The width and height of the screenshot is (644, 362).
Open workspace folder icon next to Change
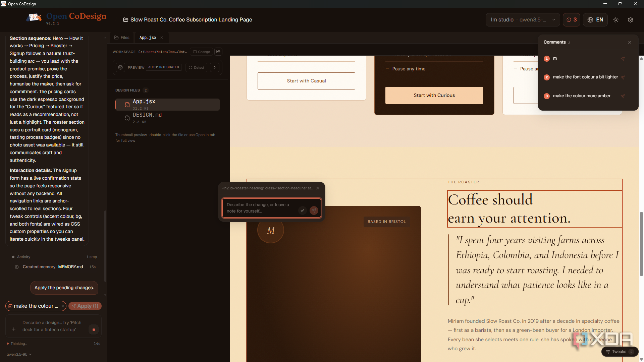pyautogui.click(x=218, y=52)
